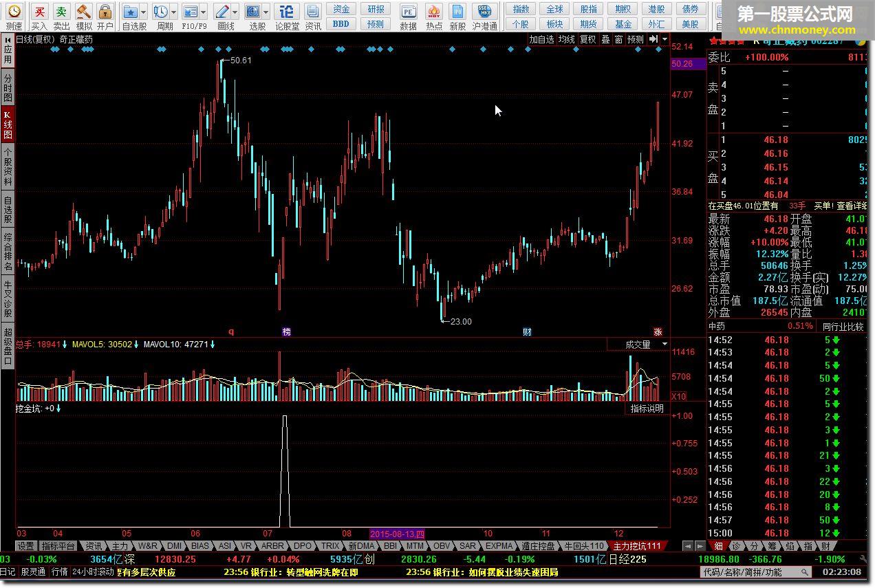Open the 模拟 simulated trading gavel icon
Image resolution: width=875 pixels, height=588 pixels.
83,12
